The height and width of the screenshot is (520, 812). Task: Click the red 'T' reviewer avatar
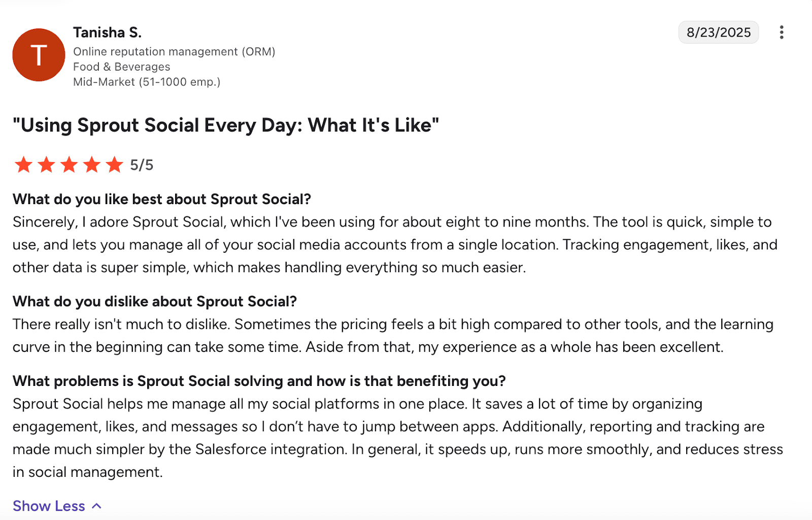pyautogui.click(x=39, y=55)
